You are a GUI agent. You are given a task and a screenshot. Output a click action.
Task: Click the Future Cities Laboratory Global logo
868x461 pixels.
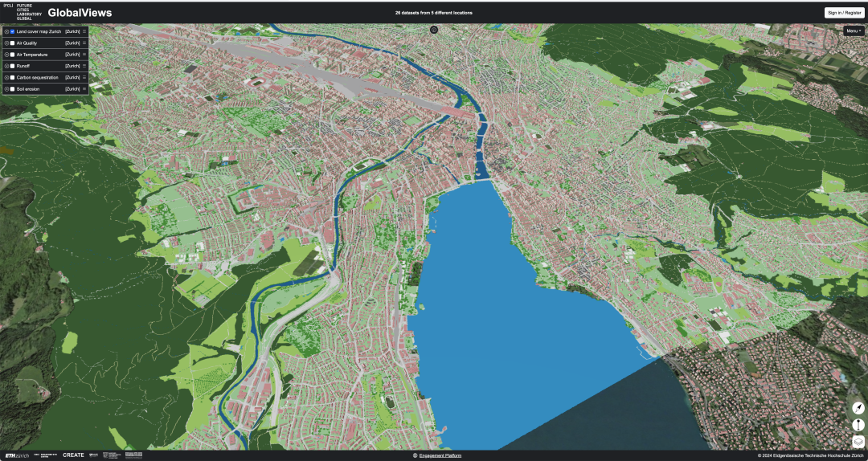[24, 11]
